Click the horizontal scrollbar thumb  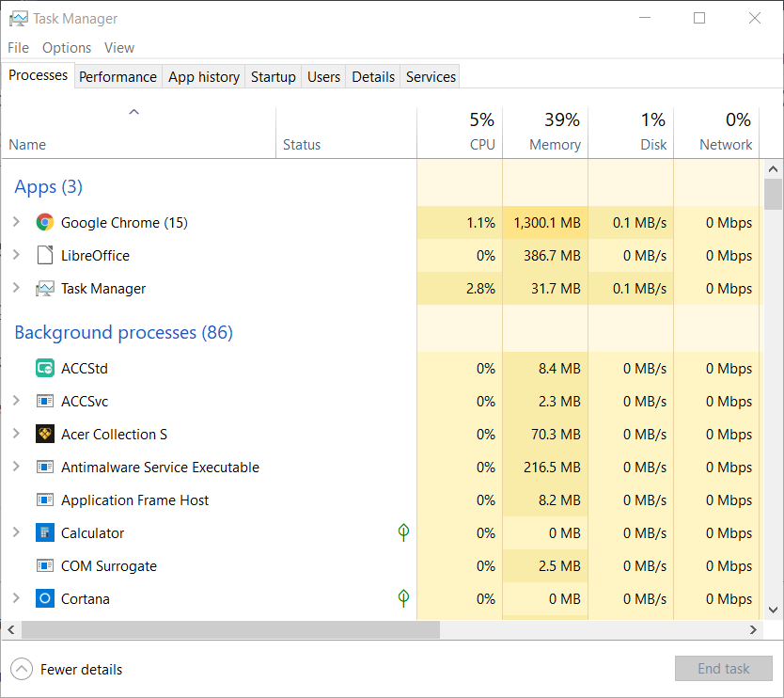click(230, 629)
